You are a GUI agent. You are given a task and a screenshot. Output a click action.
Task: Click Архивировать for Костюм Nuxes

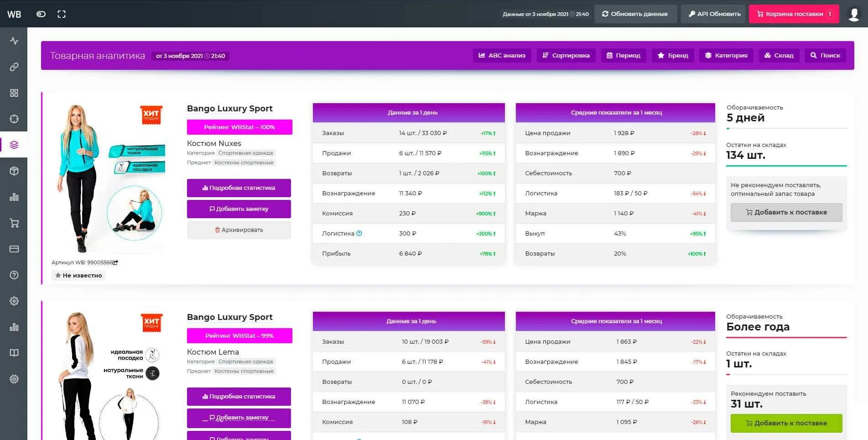tap(239, 230)
